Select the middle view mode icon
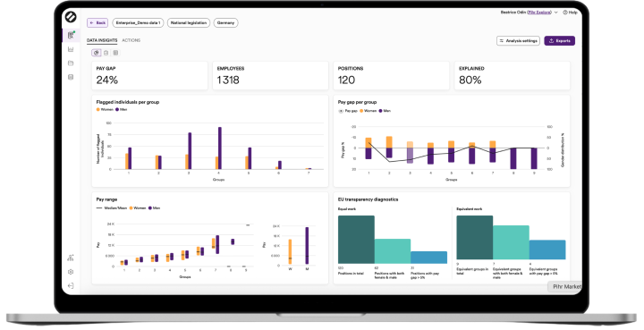 click(x=106, y=53)
